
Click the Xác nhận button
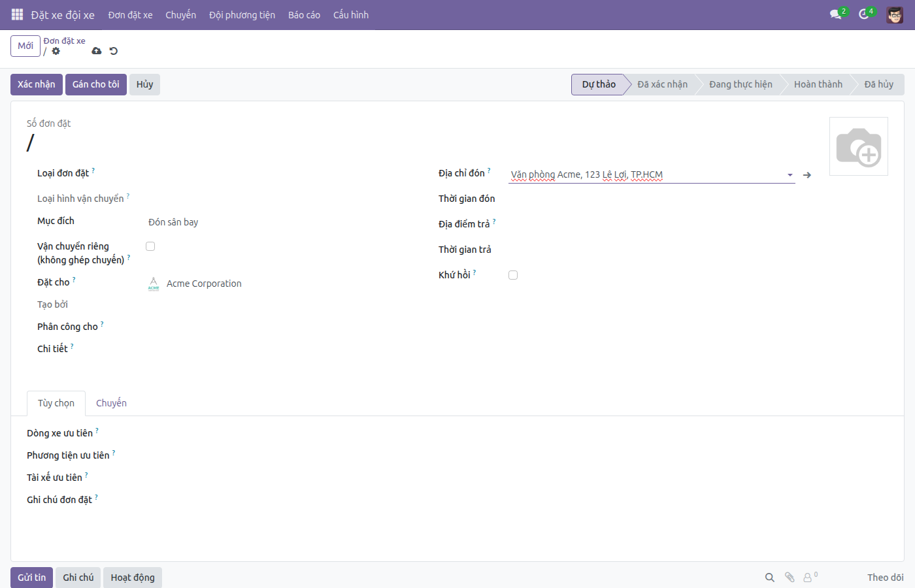[x=37, y=84]
